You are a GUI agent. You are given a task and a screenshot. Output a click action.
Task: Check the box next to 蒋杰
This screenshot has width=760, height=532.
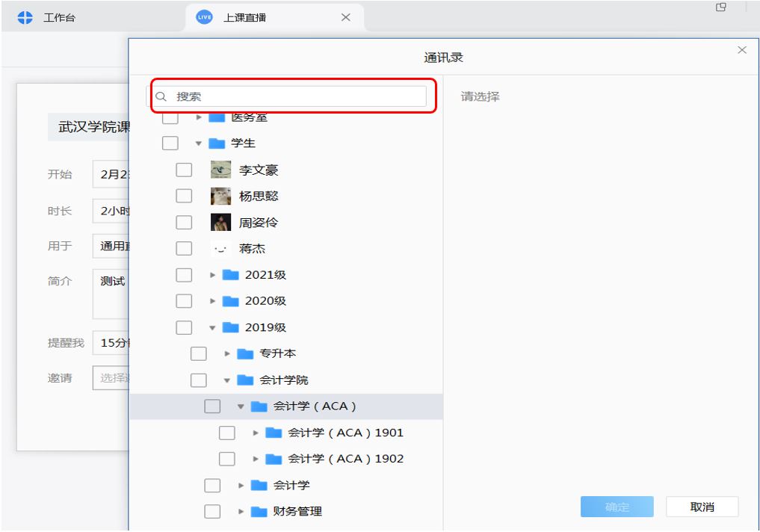coord(184,249)
